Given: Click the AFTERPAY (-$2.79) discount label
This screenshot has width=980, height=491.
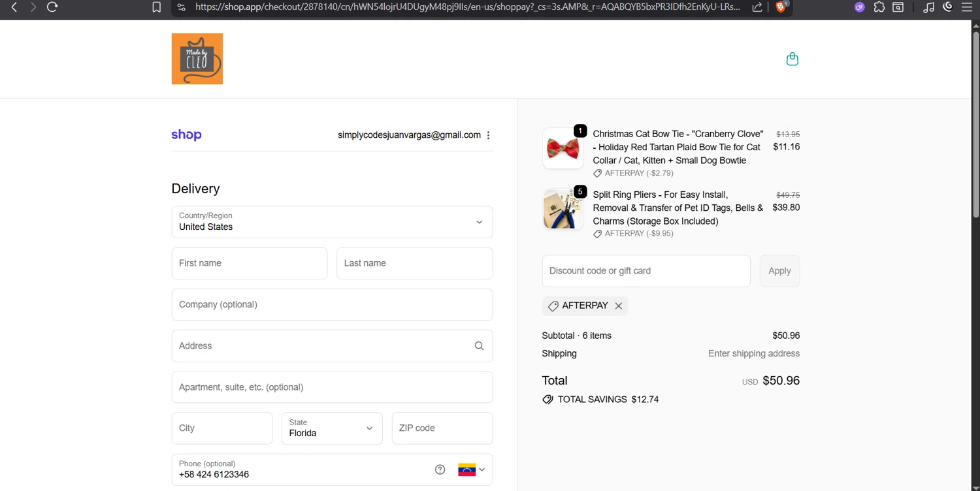Looking at the screenshot, I should (x=639, y=173).
